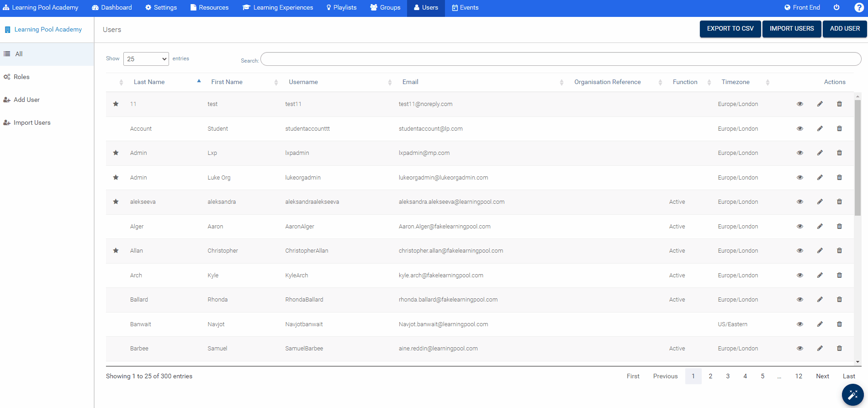Screen dimensions: 868x408
Task: Open the Show entries dropdown
Action: coord(146,59)
